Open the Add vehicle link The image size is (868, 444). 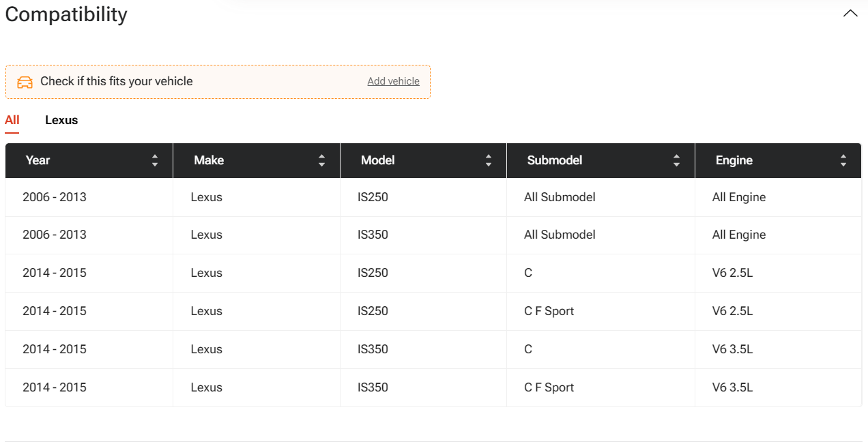393,81
